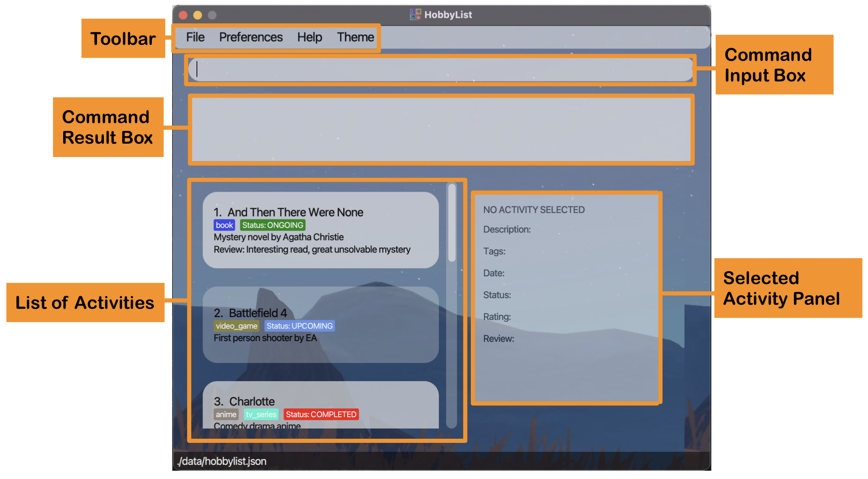Focus the command input box
The image size is (868, 479).
point(440,70)
